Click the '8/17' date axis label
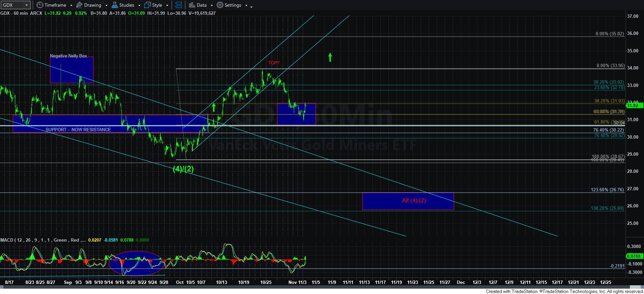Screen dimensions: 644x294 9,282
